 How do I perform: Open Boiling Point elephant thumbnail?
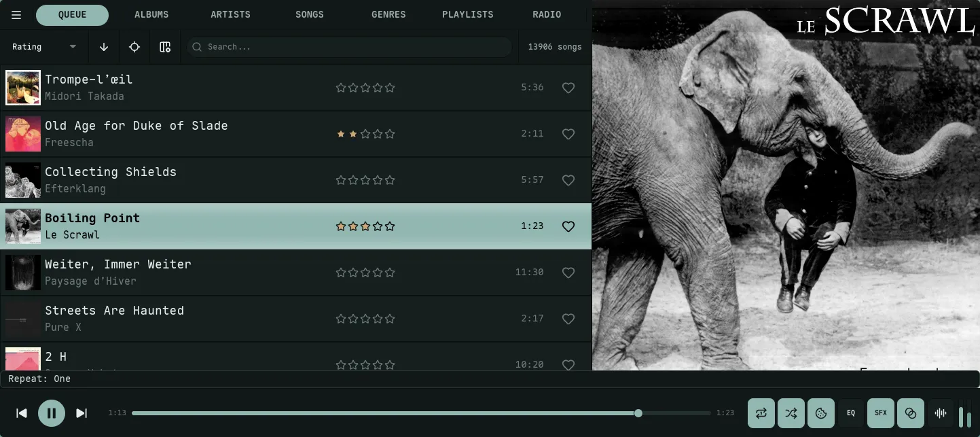tap(23, 226)
